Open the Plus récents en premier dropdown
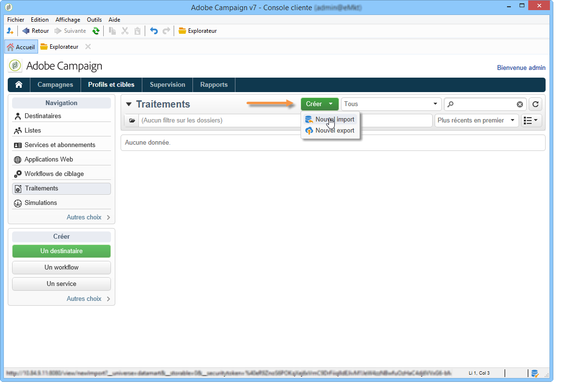Viewport: 562px width, 392px height. [476, 121]
